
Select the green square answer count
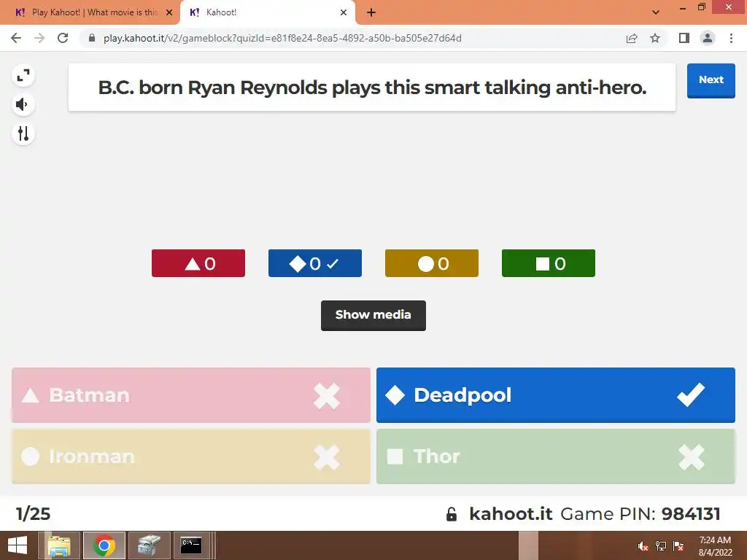549,263
